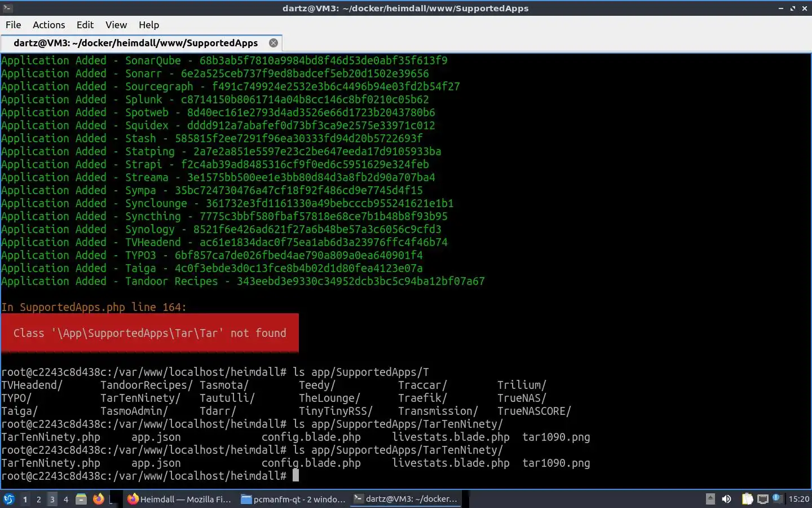Image resolution: width=812 pixels, height=508 pixels.
Task: Click the Taiga application added line
Action: pyautogui.click(x=212, y=268)
